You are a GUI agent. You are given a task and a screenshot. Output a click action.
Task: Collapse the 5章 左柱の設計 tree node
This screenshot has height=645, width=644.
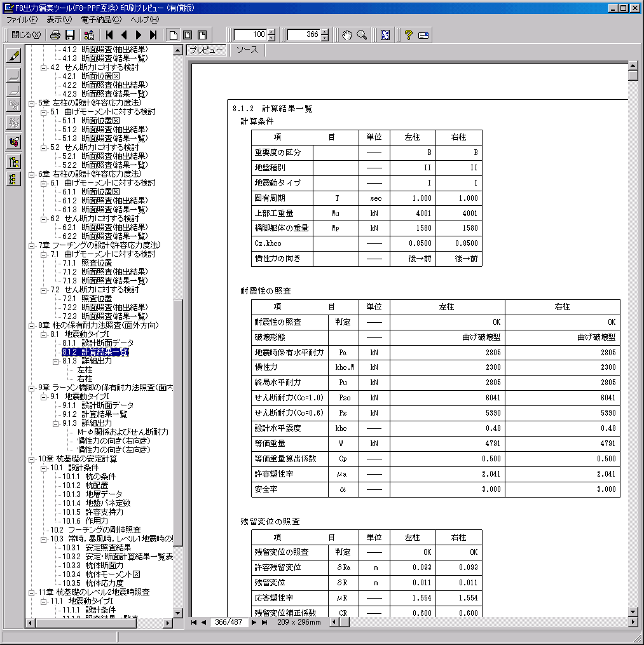click(31, 103)
